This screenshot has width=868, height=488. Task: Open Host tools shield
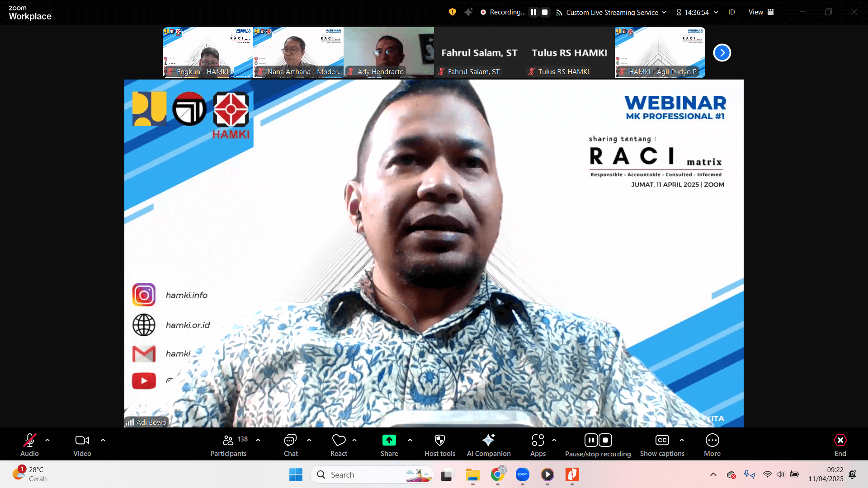(x=439, y=441)
